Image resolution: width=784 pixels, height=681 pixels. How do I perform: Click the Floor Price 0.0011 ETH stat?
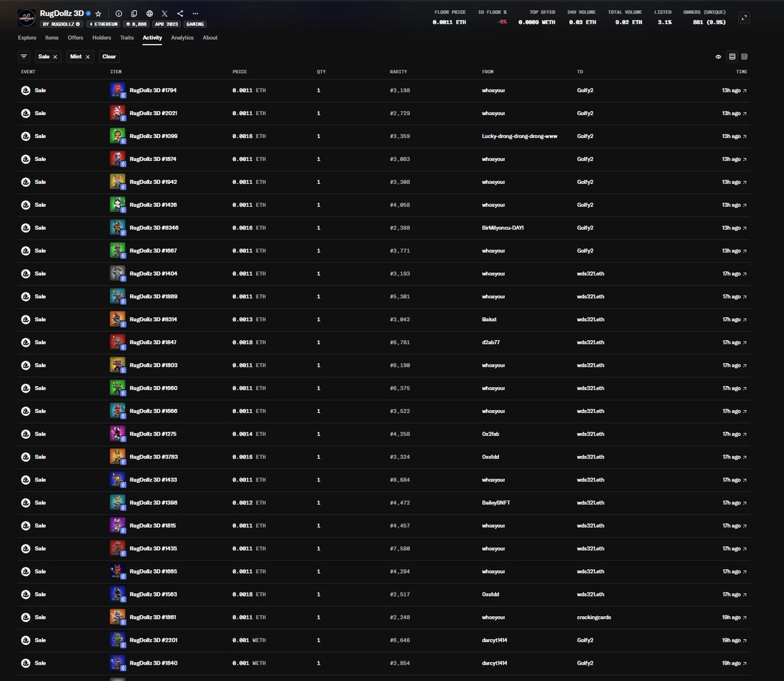449,18
